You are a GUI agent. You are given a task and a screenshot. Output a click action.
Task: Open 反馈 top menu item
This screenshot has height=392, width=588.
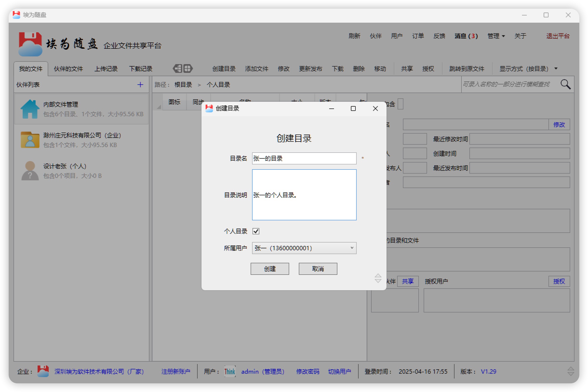point(439,36)
